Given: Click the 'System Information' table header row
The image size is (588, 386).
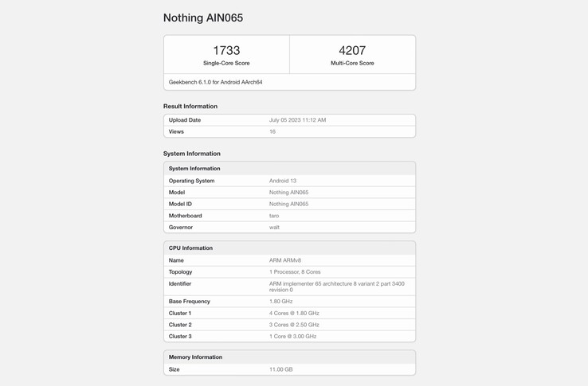Looking at the screenshot, I should pyautogui.click(x=289, y=168).
